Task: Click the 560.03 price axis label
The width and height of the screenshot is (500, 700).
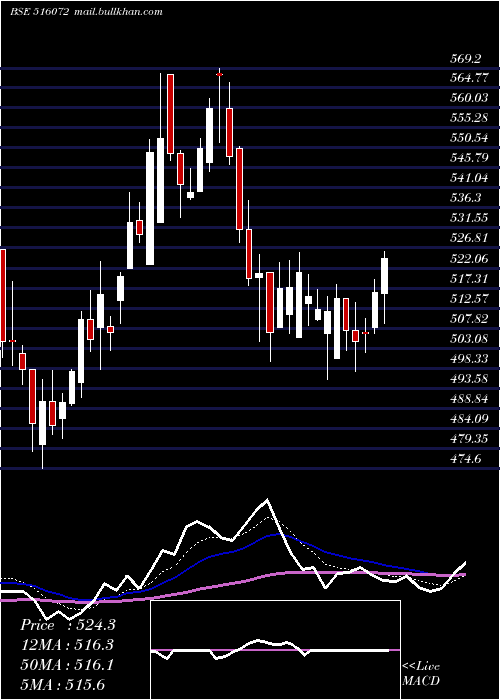Action: (x=469, y=98)
